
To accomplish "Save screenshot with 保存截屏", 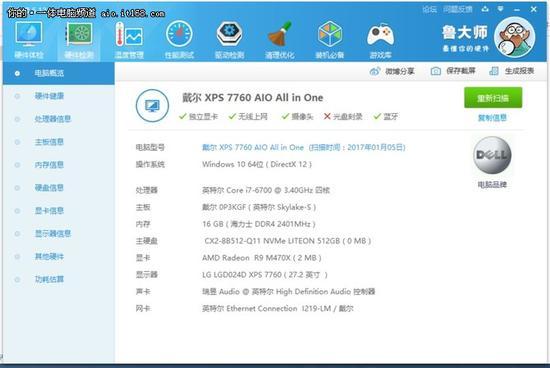I will click(453, 71).
